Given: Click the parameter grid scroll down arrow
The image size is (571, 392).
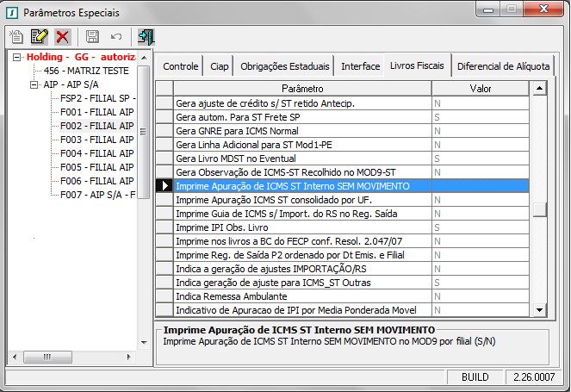Looking at the screenshot, I should 539,310.
